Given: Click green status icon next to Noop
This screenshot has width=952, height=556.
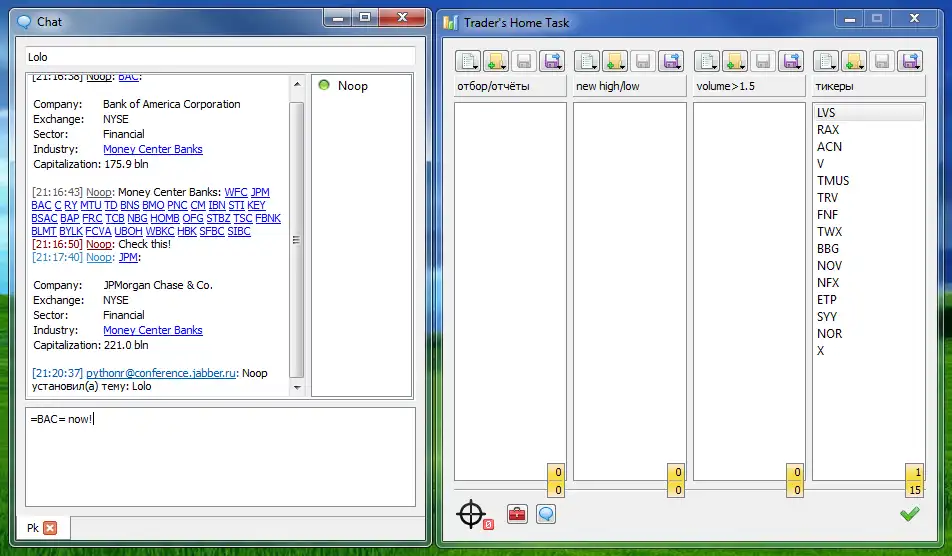Looking at the screenshot, I should [324, 85].
